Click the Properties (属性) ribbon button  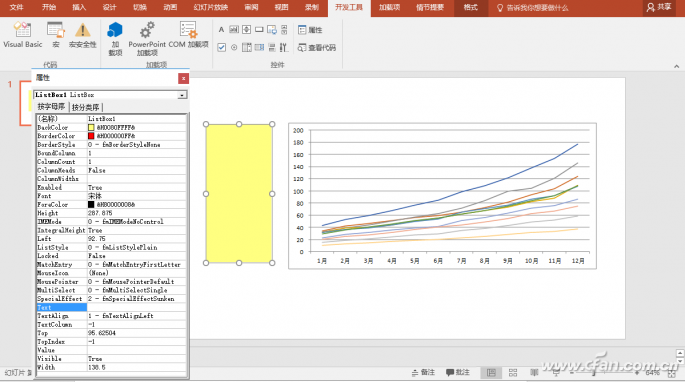310,30
